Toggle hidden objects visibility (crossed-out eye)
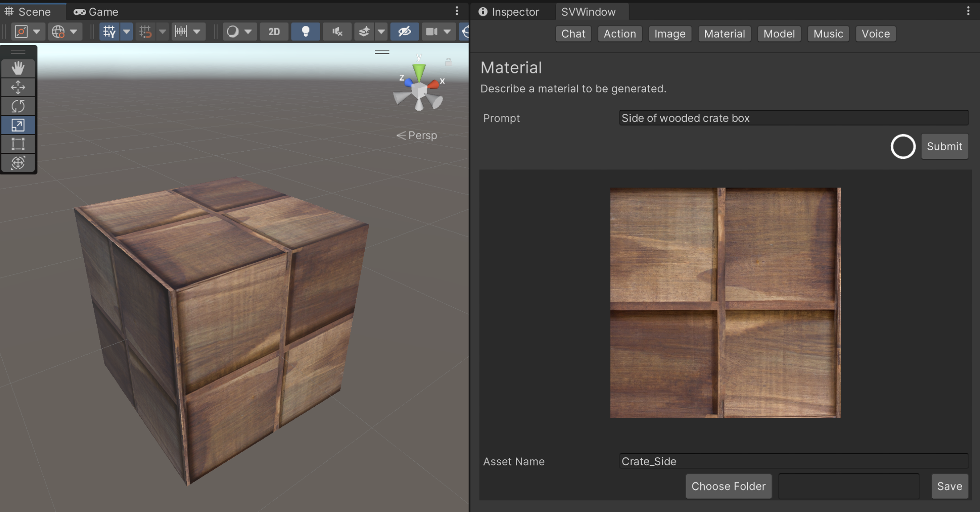Screen dimensions: 980x512 coord(404,32)
